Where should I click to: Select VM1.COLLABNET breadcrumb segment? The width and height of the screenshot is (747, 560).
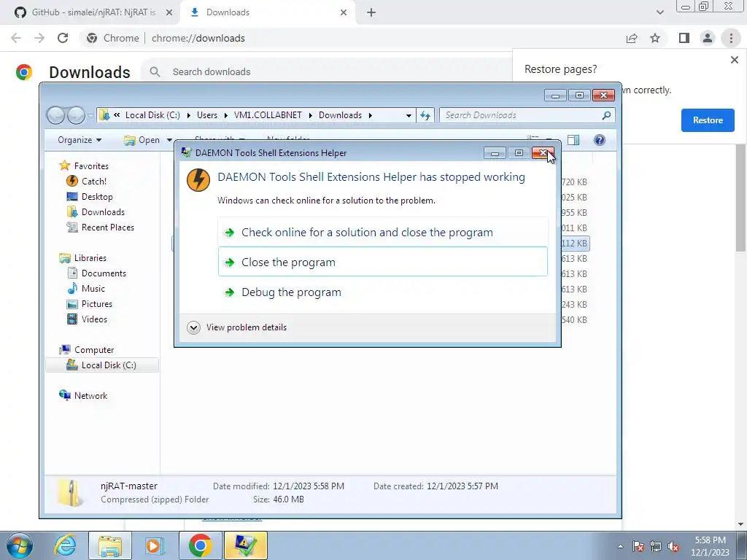pyautogui.click(x=268, y=115)
